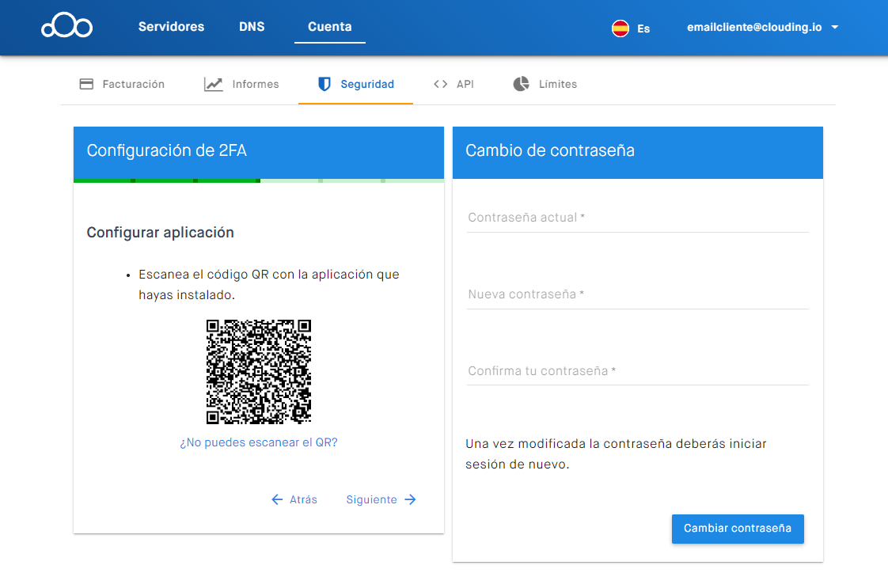Switch to the Facturación tab
888x588 pixels.
tap(122, 85)
